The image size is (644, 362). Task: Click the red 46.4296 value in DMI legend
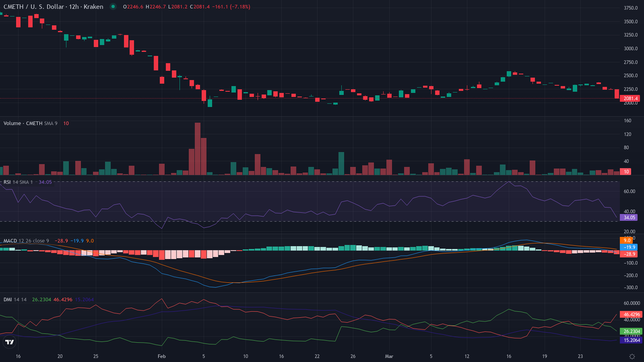point(63,299)
